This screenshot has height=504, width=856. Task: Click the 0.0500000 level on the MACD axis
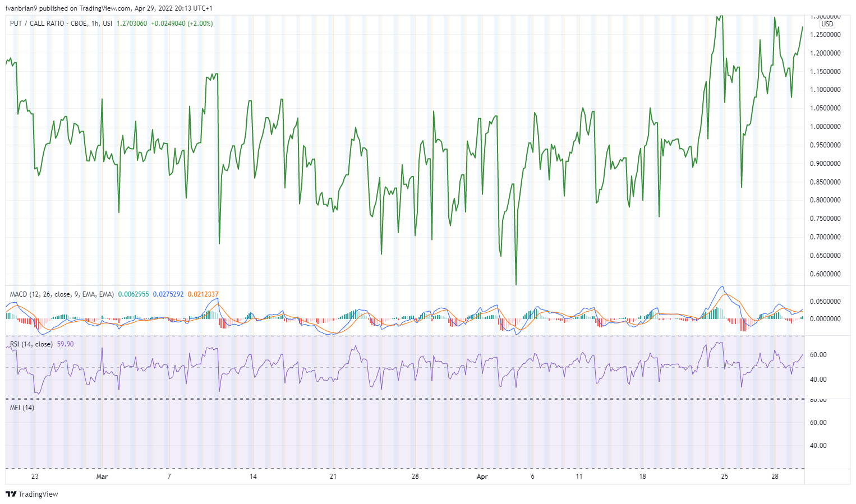tap(825, 302)
